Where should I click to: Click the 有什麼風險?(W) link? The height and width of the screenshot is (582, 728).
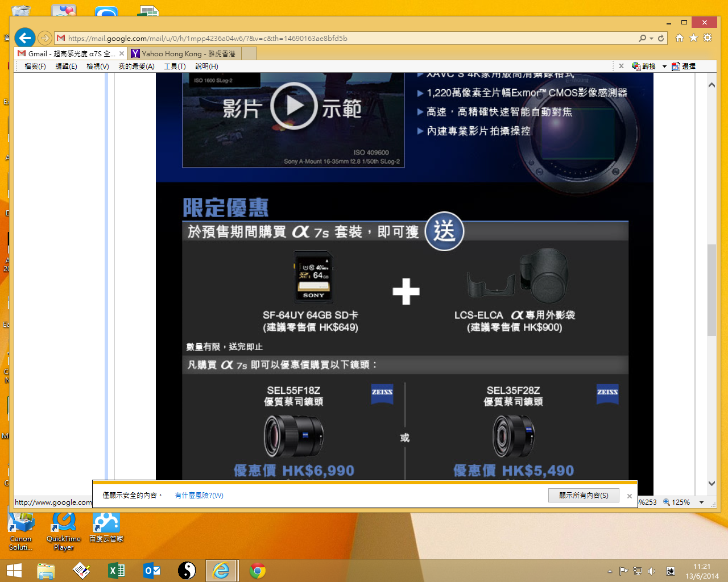(199, 496)
